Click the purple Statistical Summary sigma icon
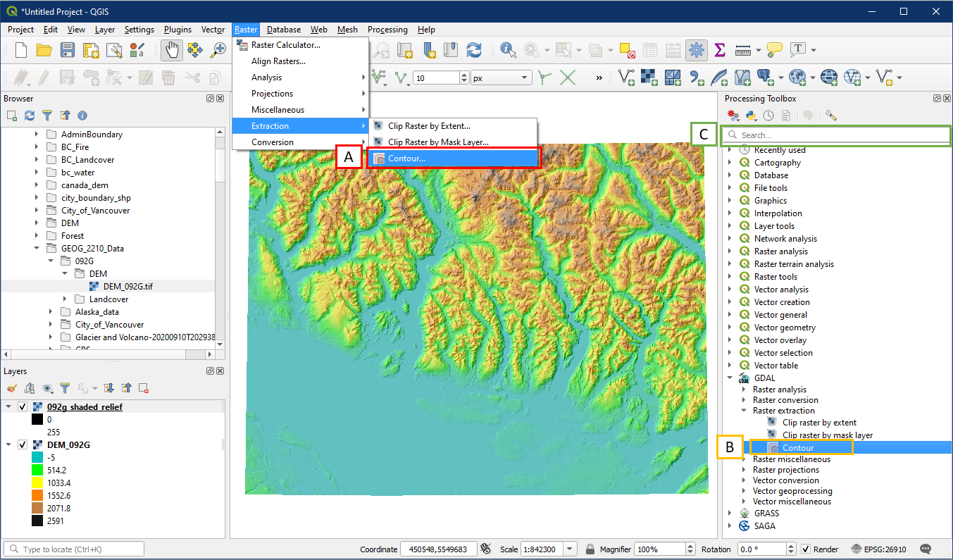 click(719, 50)
